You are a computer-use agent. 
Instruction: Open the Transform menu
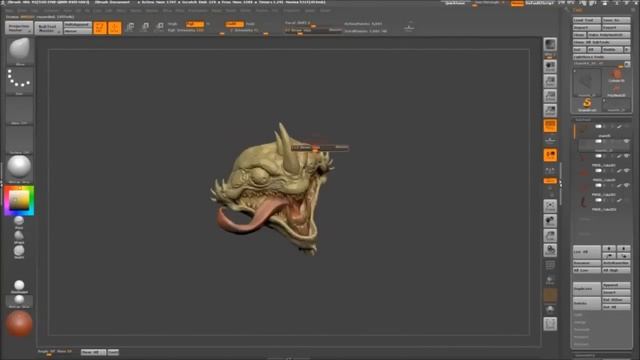pos(291,11)
